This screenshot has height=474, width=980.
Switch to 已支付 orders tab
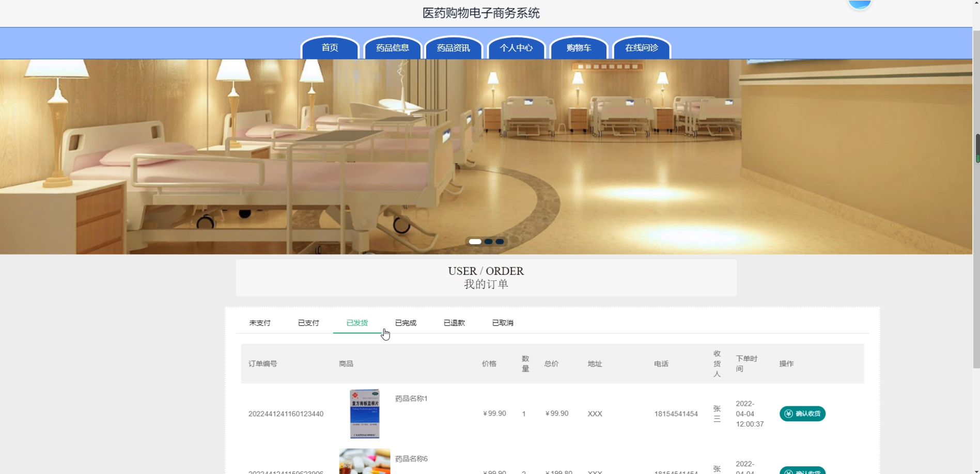coord(308,323)
